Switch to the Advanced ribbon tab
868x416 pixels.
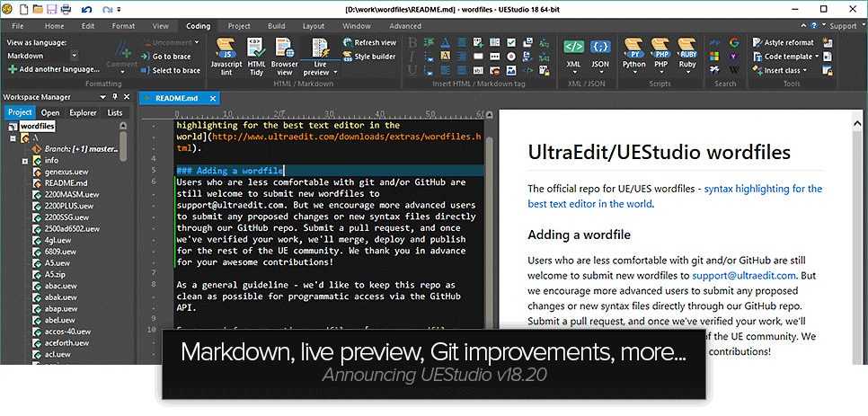(405, 26)
